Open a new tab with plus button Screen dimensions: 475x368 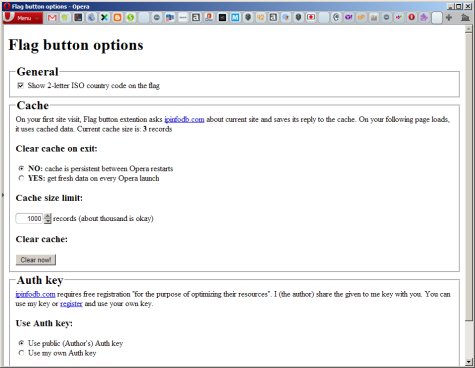click(x=449, y=17)
